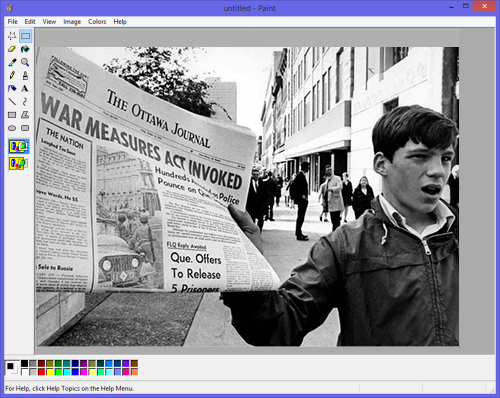Open the Colors menu
Viewport: 500px width, 398px height.
click(97, 22)
